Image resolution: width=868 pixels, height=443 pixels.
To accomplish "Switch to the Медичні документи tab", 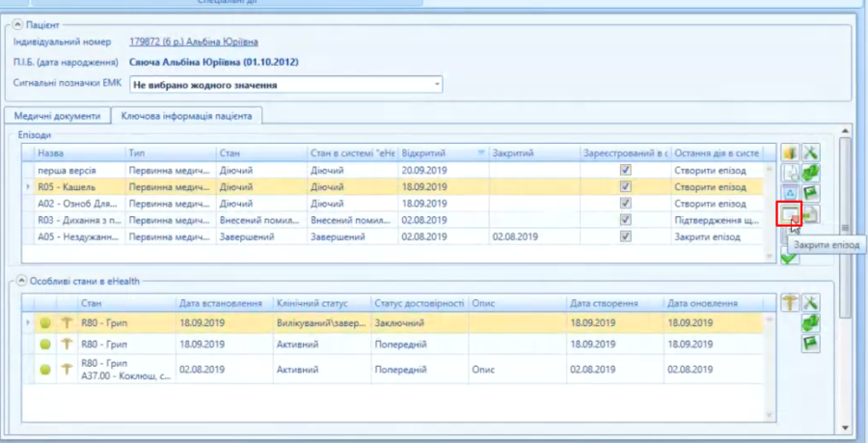I will point(57,116).
